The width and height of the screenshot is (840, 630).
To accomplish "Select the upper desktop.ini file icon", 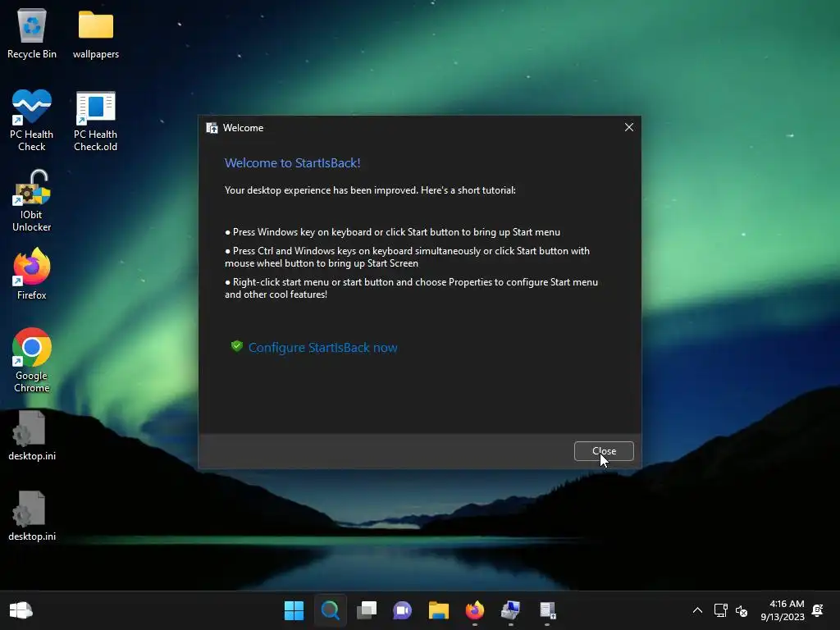I will 32,436.
